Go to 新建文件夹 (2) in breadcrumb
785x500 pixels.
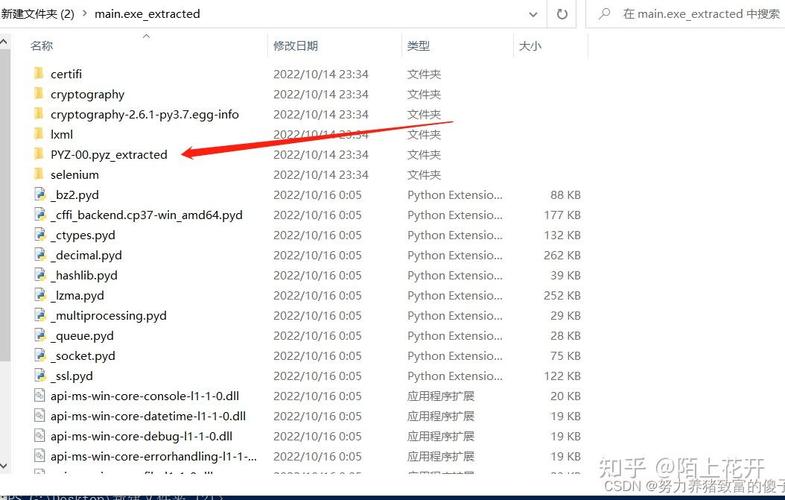point(38,14)
